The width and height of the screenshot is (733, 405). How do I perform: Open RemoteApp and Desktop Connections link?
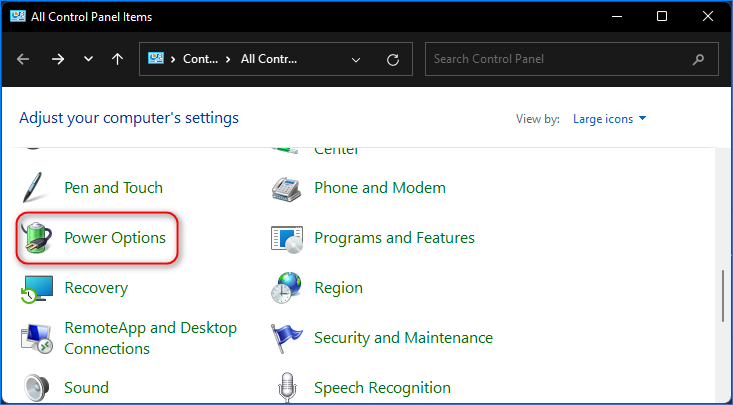coord(151,338)
